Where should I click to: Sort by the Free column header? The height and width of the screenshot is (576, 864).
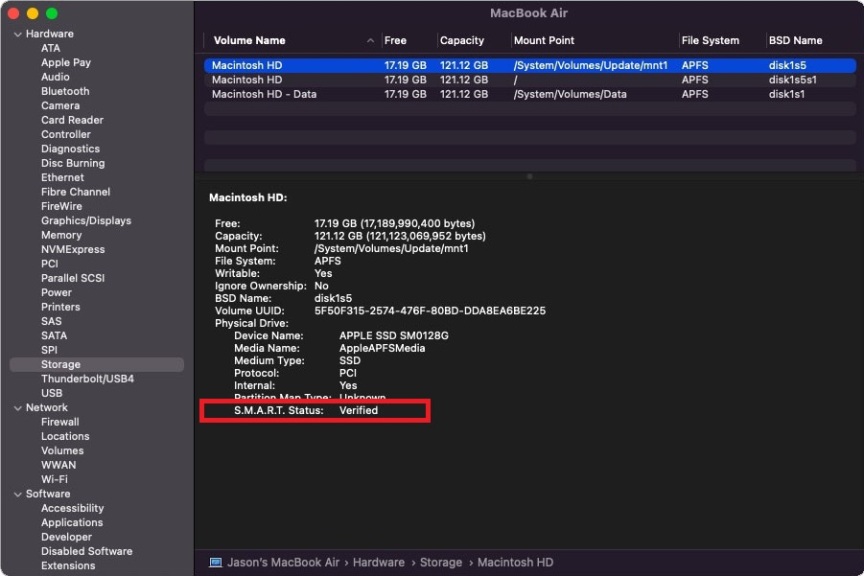coord(396,41)
